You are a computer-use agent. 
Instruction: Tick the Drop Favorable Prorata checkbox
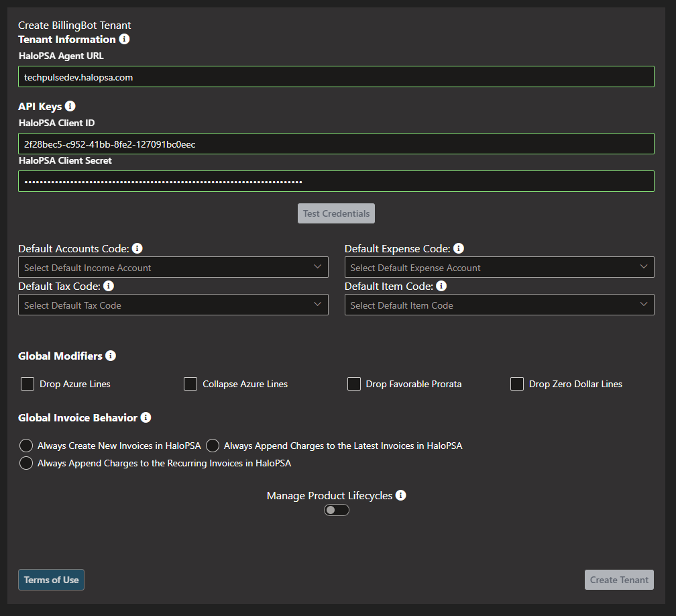(x=354, y=384)
